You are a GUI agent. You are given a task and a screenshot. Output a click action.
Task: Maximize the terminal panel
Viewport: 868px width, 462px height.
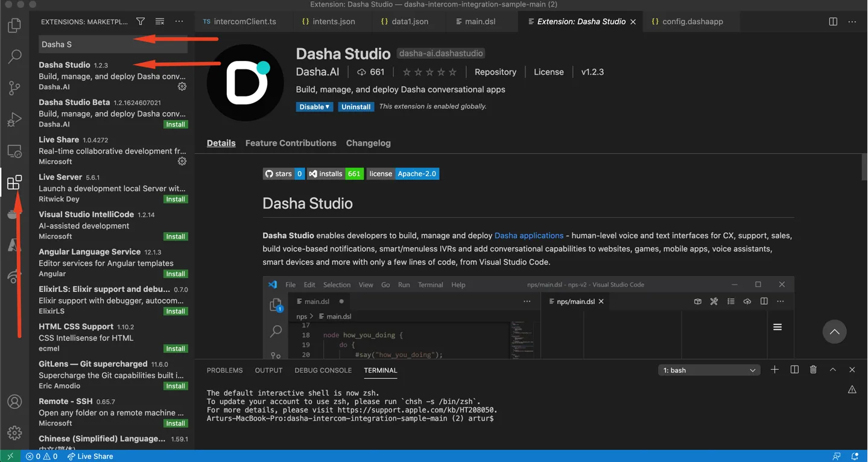[833, 370]
